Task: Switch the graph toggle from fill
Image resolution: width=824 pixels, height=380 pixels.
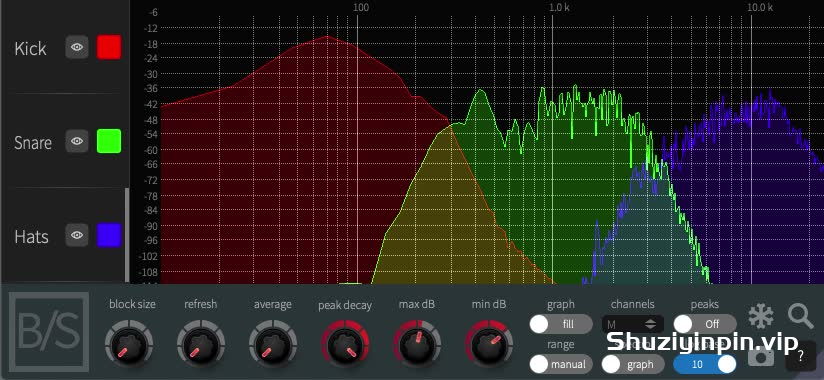Action: [x=561, y=324]
